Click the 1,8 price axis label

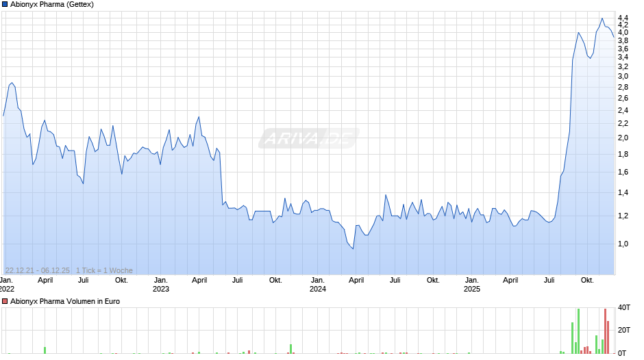623,155
